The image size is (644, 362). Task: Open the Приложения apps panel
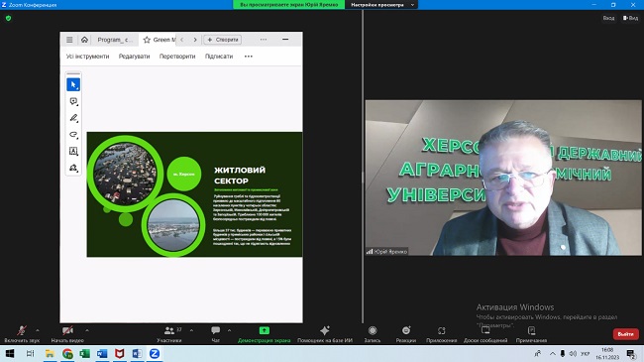442,333
